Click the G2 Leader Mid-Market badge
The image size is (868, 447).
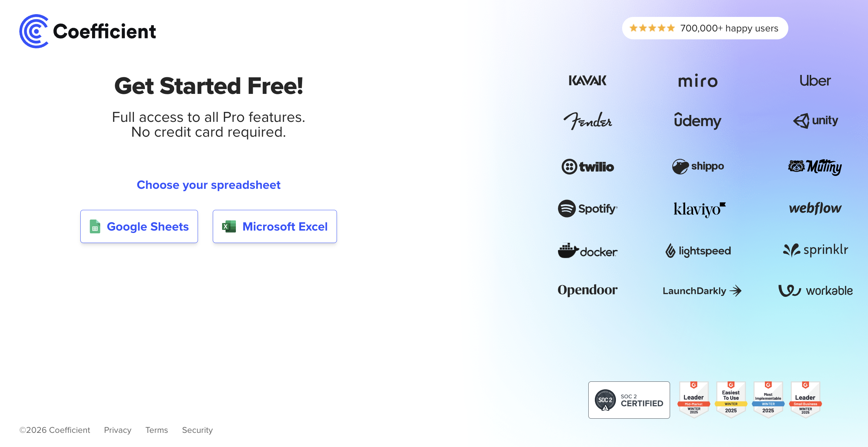pyautogui.click(x=694, y=400)
